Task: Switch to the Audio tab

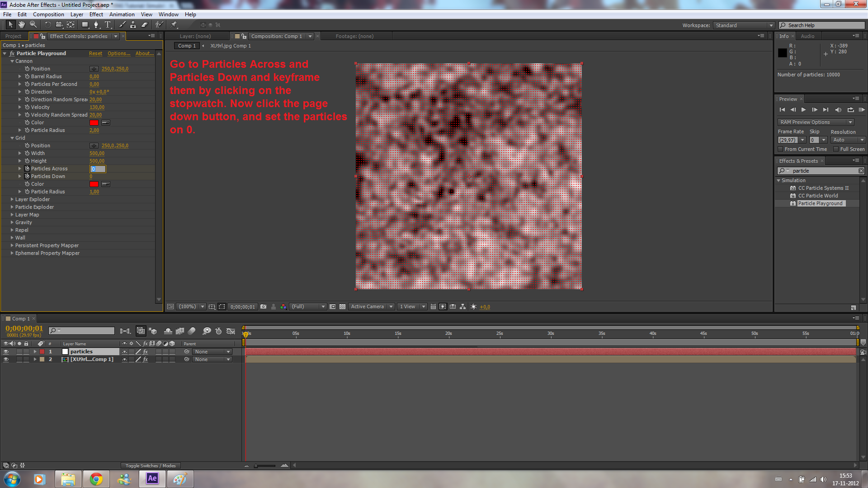Action: coord(807,36)
